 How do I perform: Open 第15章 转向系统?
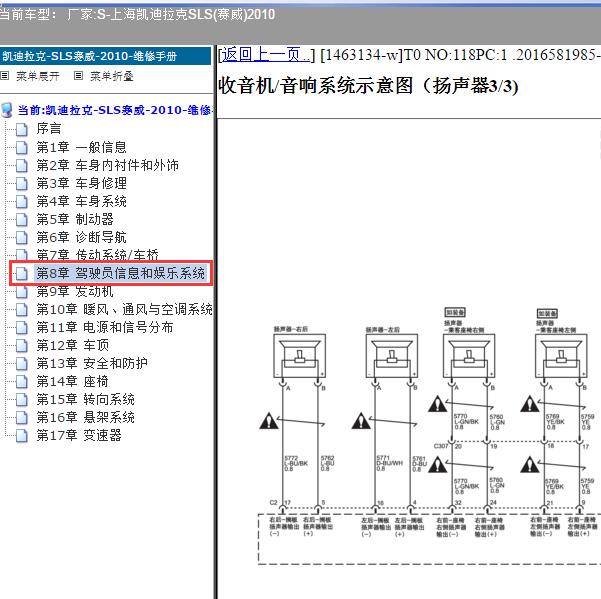pyautogui.click(x=85, y=399)
